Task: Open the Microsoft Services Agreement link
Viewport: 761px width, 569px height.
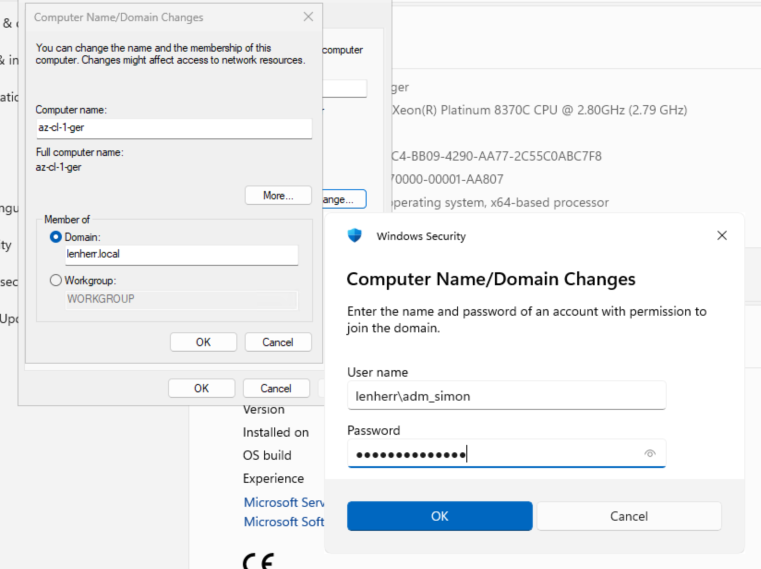Action: point(285,502)
